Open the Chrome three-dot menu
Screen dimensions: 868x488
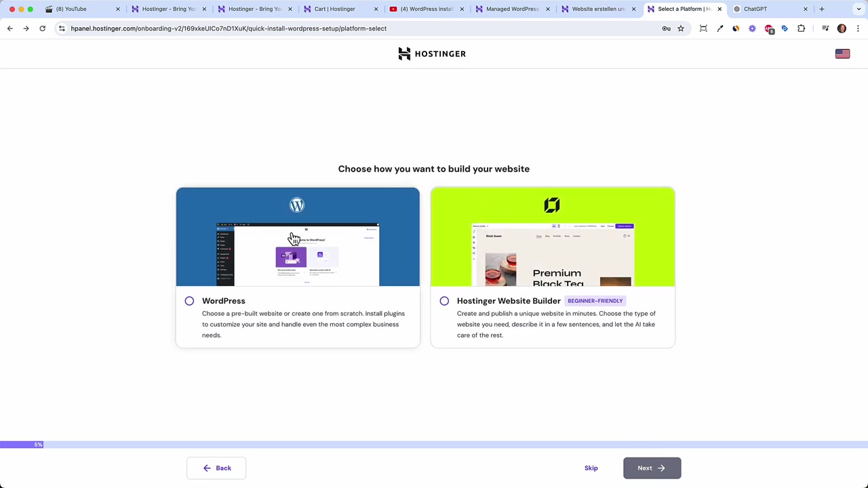(x=858, y=28)
